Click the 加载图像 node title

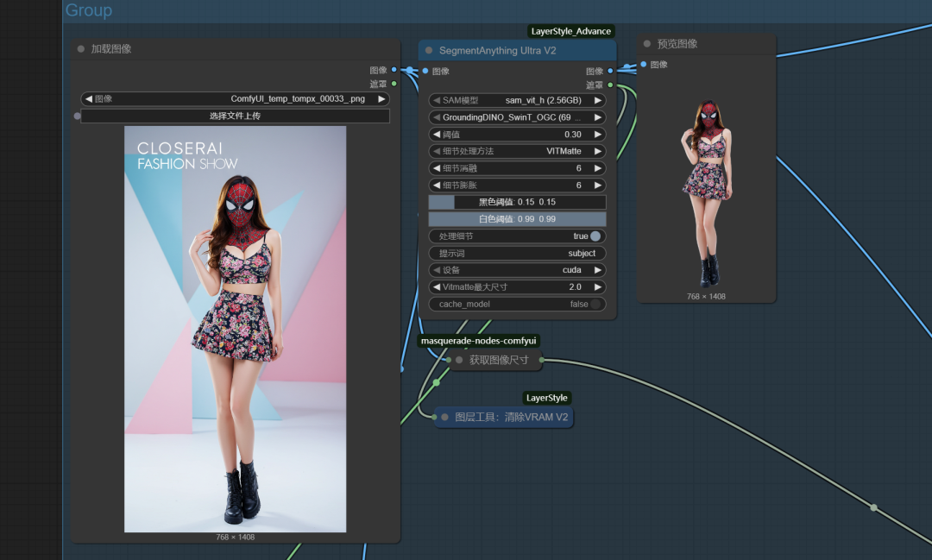(110, 48)
